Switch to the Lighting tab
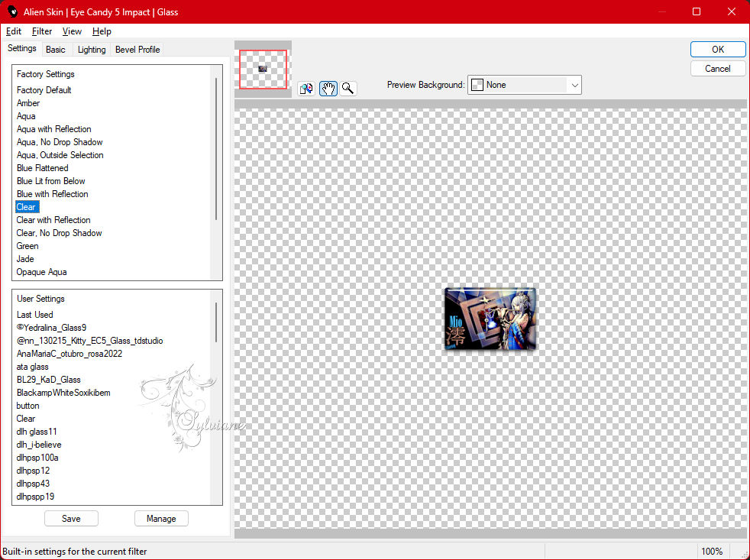The height and width of the screenshot is (560, 750). click(x=92, y=50)
